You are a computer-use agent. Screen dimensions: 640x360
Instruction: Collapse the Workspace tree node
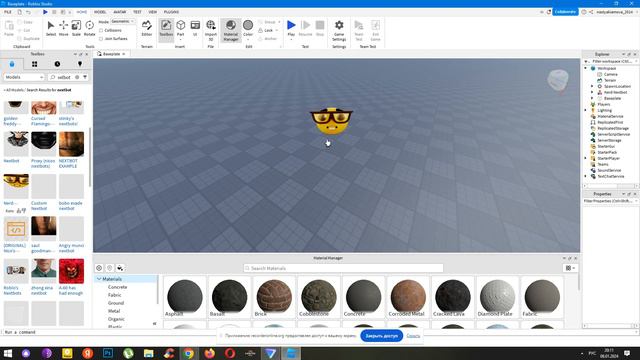[x=586, y=69]
